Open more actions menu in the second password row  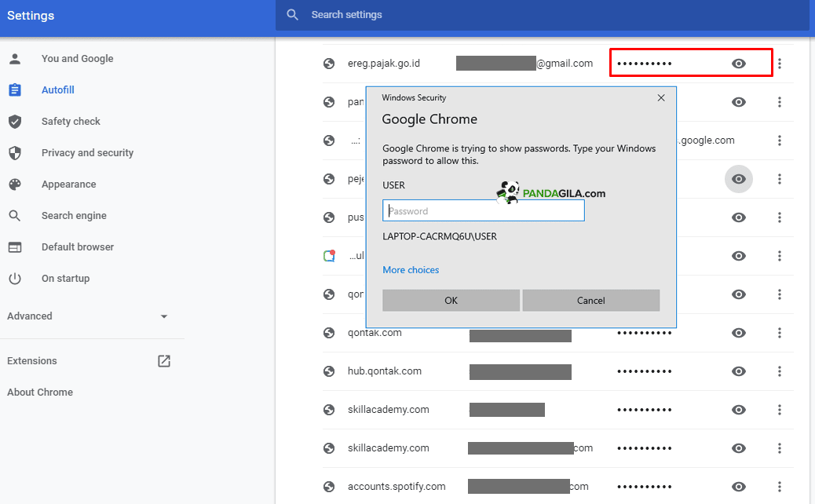tap(779, 102)
